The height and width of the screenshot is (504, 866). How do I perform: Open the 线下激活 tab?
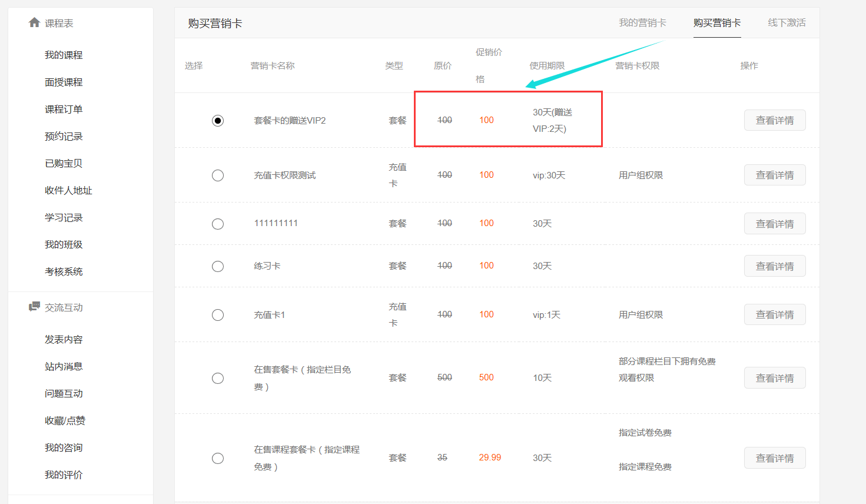787,23
